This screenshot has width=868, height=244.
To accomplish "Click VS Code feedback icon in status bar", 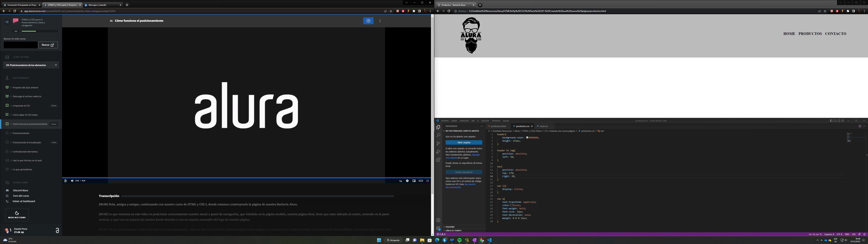I will 859,234.
